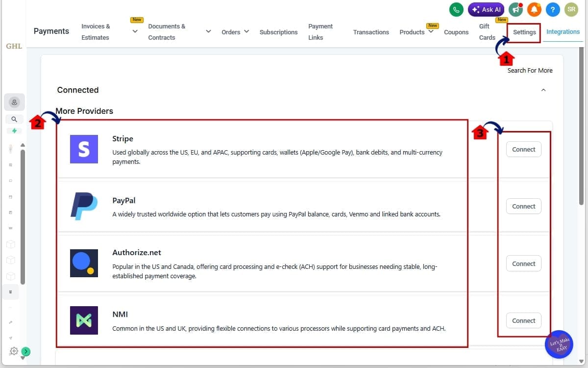Image resolution: width=588 pixels, height=368 pixels.
Task: Click the main page vertical scrollbar
Action: tap(582, 126)
